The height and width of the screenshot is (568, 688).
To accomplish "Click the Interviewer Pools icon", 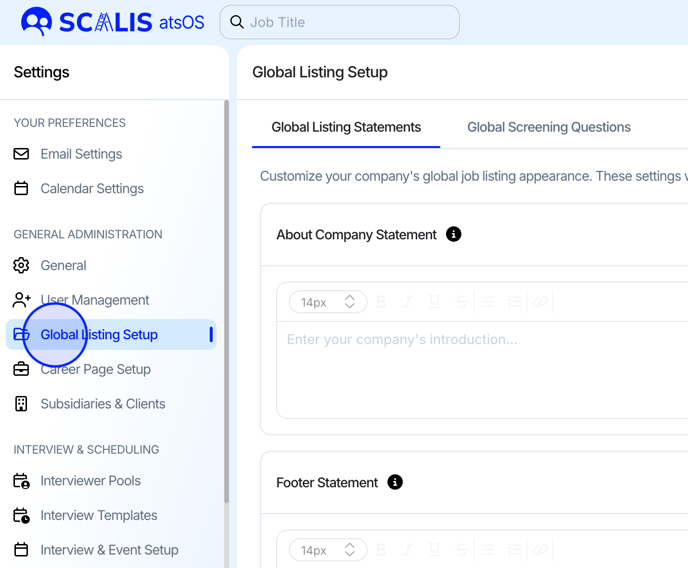I will 21,481.
